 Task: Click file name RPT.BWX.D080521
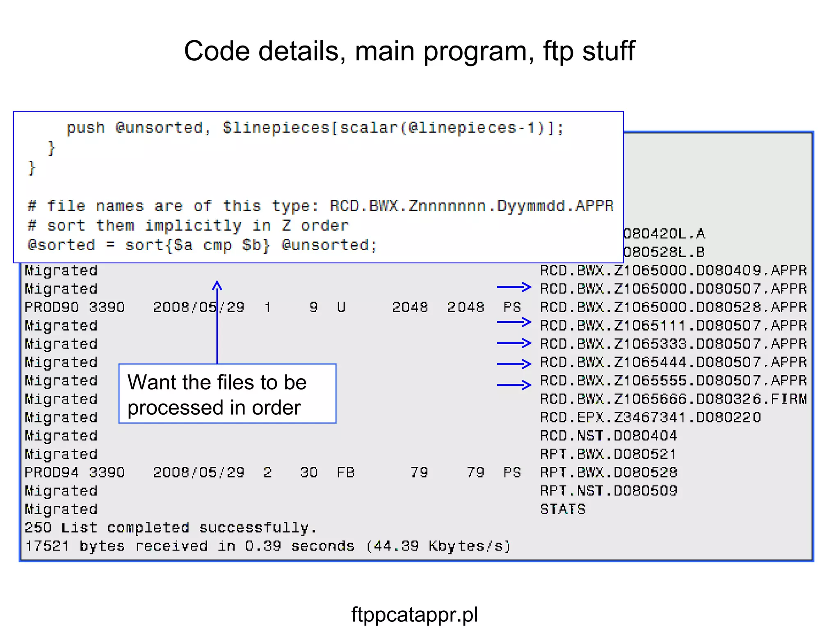pyautogui.click(x=609, y=454)
